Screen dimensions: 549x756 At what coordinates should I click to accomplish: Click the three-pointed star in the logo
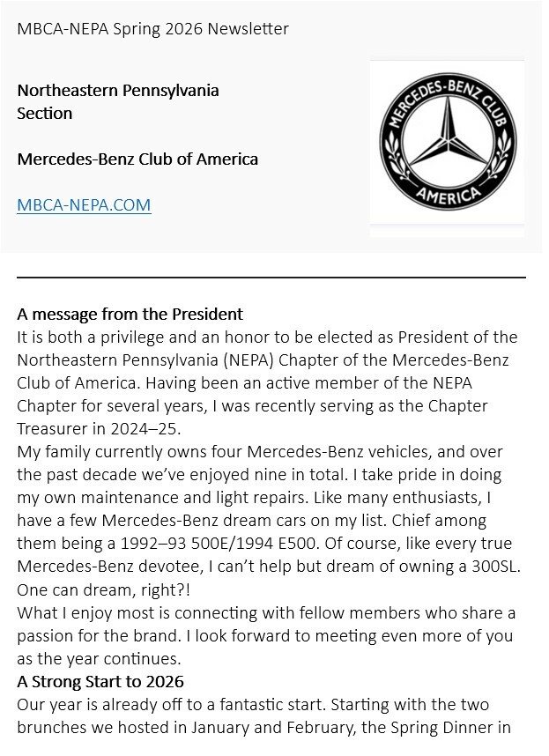coord(448,137)
